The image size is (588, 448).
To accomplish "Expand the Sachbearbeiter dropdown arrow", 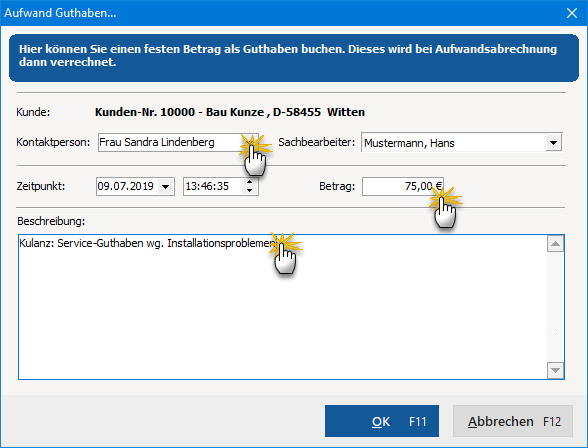I will pyautogui.click(x=553, y=143).
